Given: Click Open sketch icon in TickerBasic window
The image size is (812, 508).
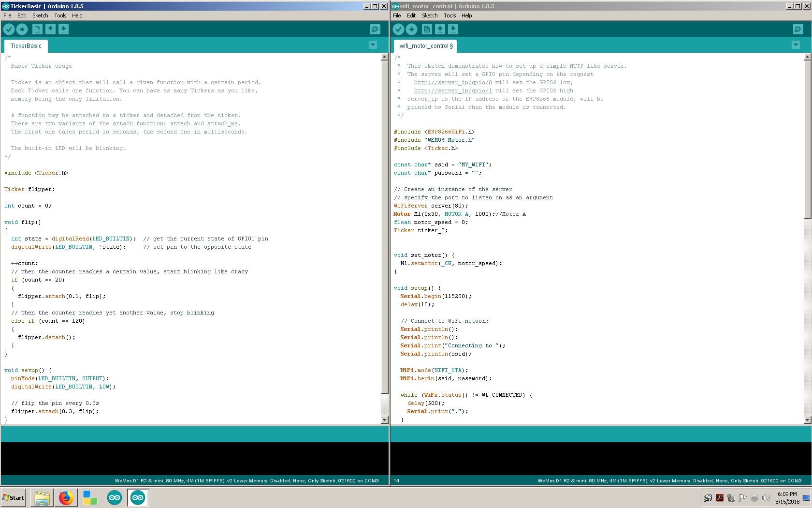Looking at the screenshot, I should click(x=50, y=30).
